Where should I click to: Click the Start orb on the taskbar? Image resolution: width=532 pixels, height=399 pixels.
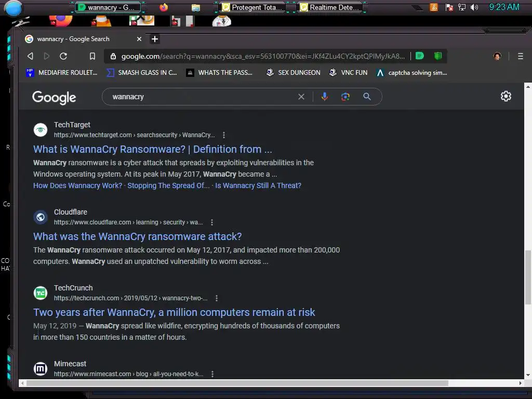point(13,8)
